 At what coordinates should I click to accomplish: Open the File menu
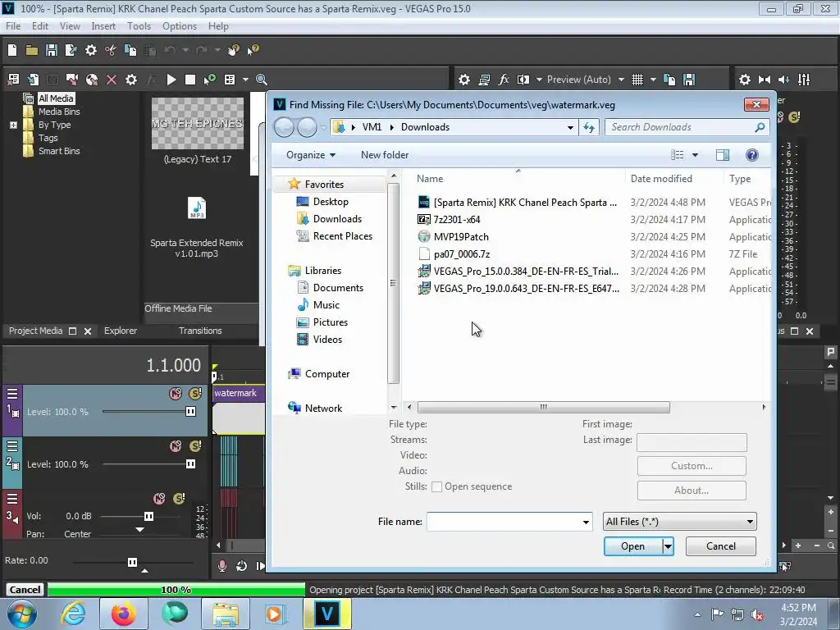[13, 25]
